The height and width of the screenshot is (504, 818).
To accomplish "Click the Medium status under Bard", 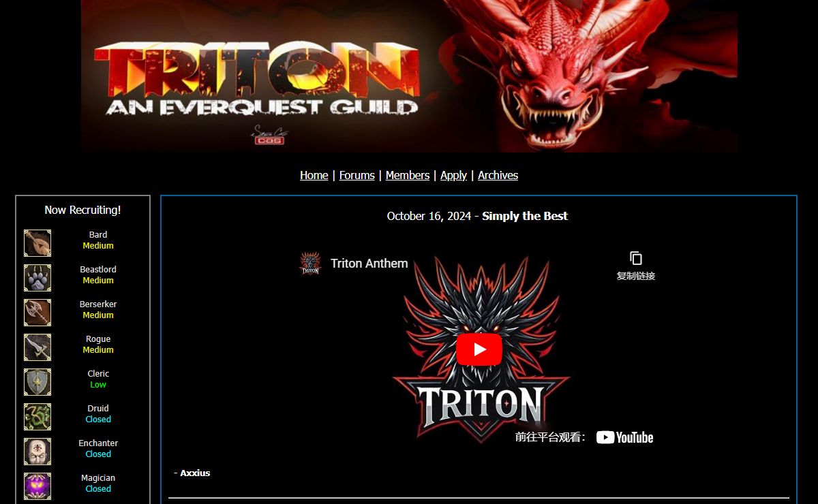I will click(98, 245).
